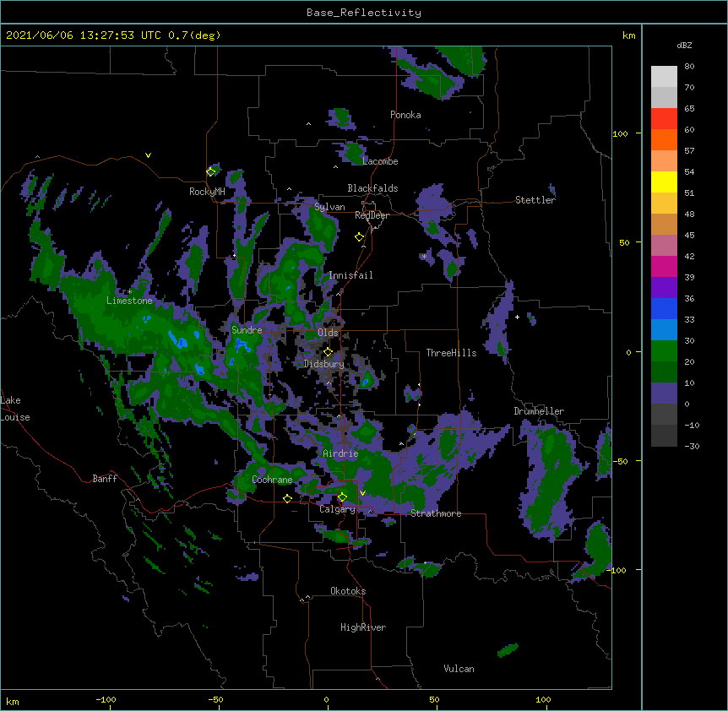
Task: Click the Drumheller label
Action: 539,411
